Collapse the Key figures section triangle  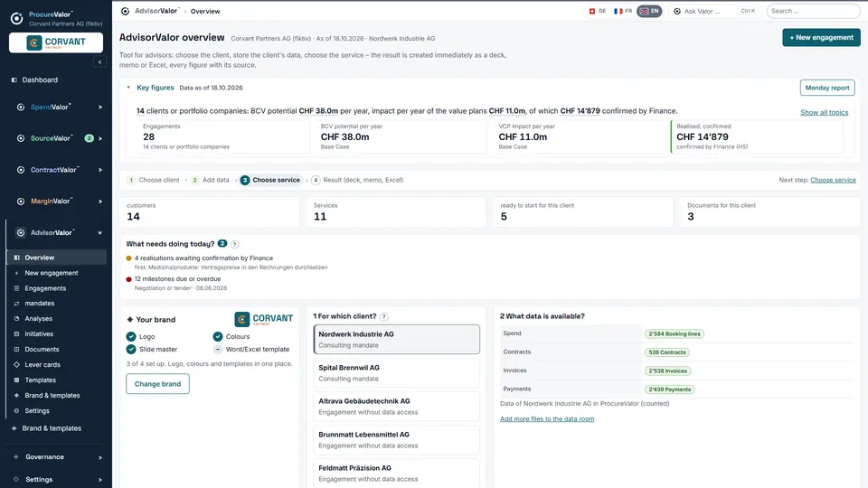click(128, 88)
